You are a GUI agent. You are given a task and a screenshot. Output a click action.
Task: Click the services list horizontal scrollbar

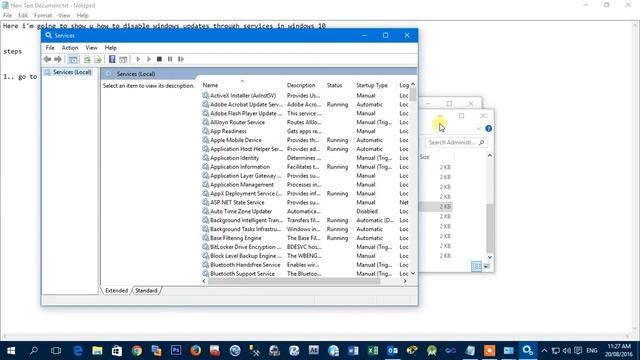294,281
